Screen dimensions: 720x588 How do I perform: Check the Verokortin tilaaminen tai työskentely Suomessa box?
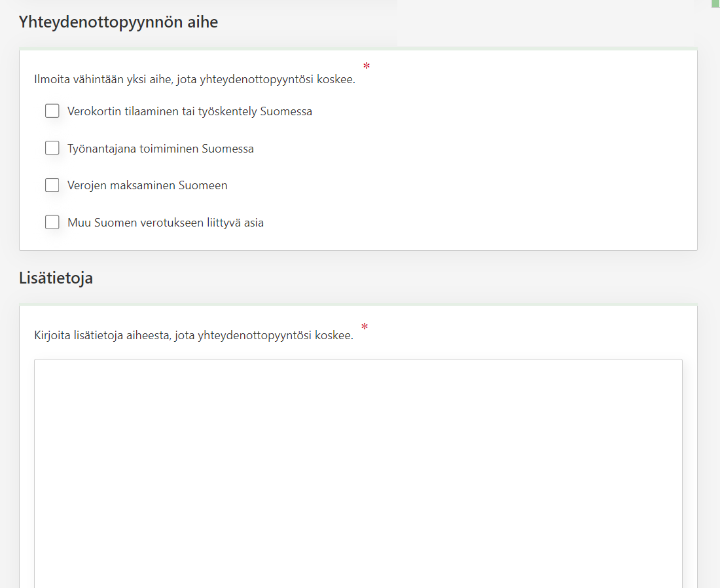[52, 111]
